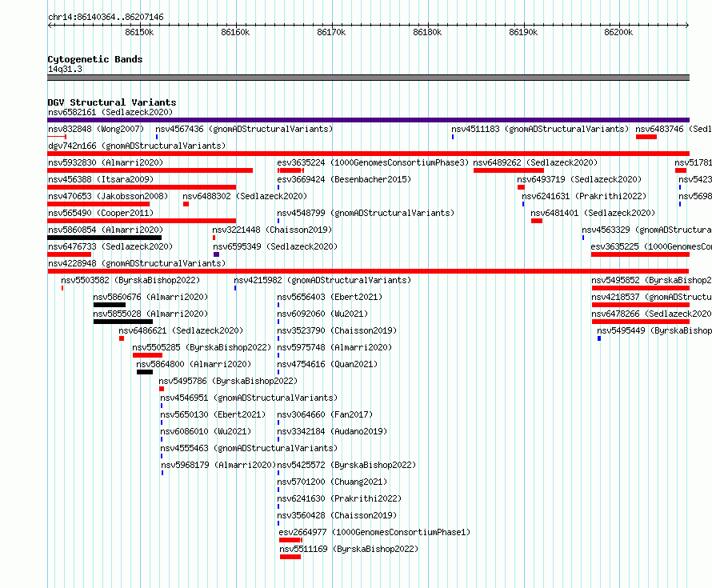Select the purple nsv6582161 variant bar
This screenshot has height=588, width=712.
[x=368, y=120]
